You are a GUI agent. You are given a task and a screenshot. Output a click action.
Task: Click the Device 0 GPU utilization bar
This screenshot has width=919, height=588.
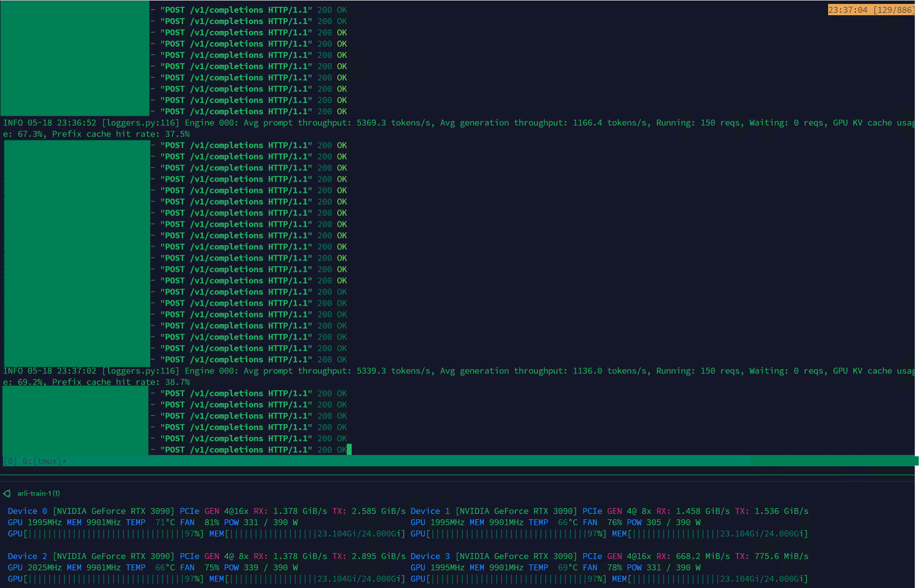[106, 534]
